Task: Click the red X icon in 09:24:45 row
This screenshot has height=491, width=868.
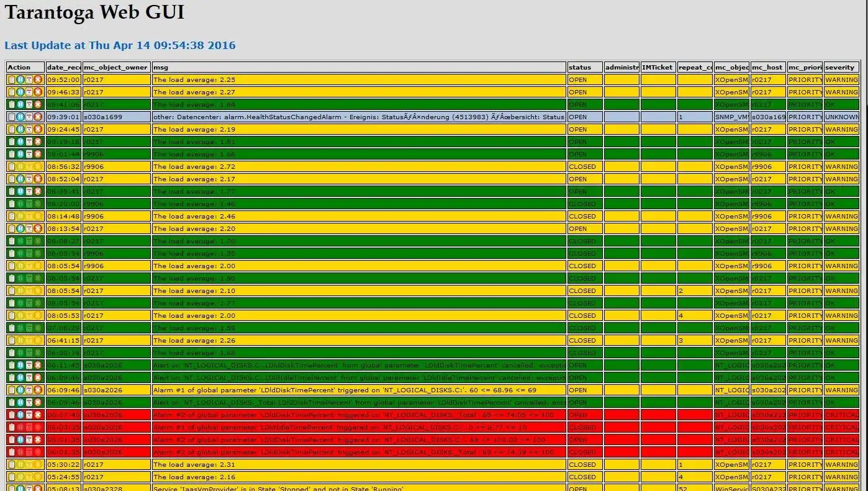Action: (x=38, y=129)
